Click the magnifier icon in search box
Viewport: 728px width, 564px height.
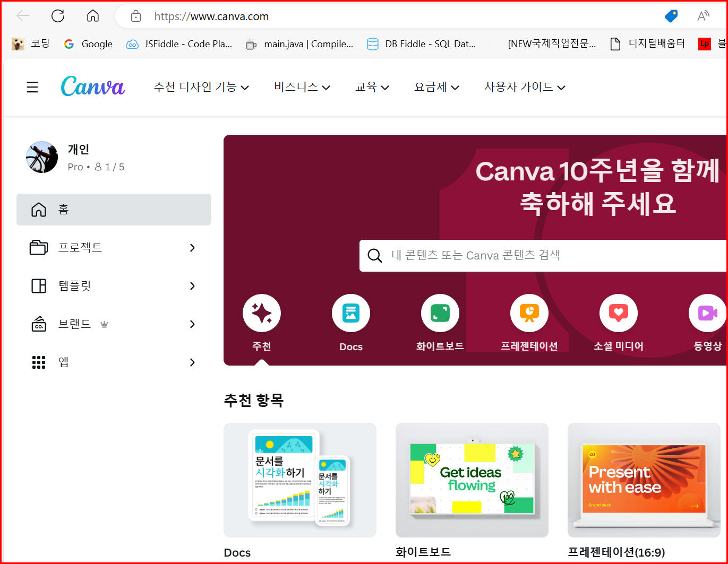(x=375, y=256)
